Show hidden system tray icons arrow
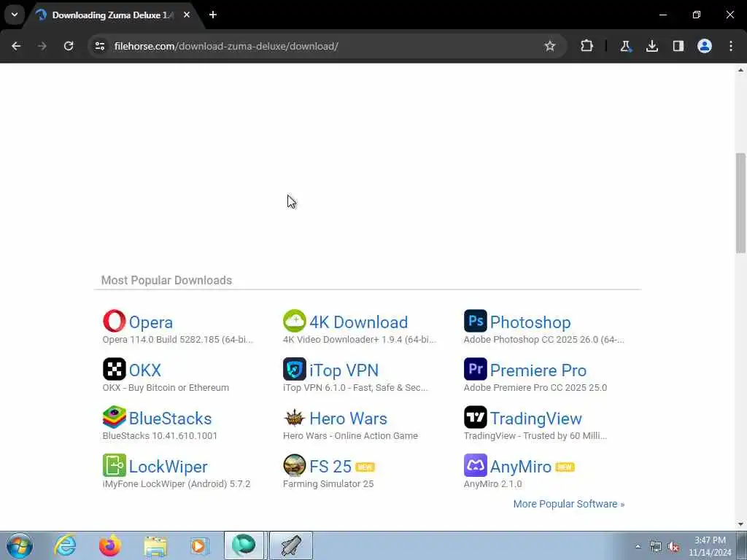747x560 pixels. point(638,546)
